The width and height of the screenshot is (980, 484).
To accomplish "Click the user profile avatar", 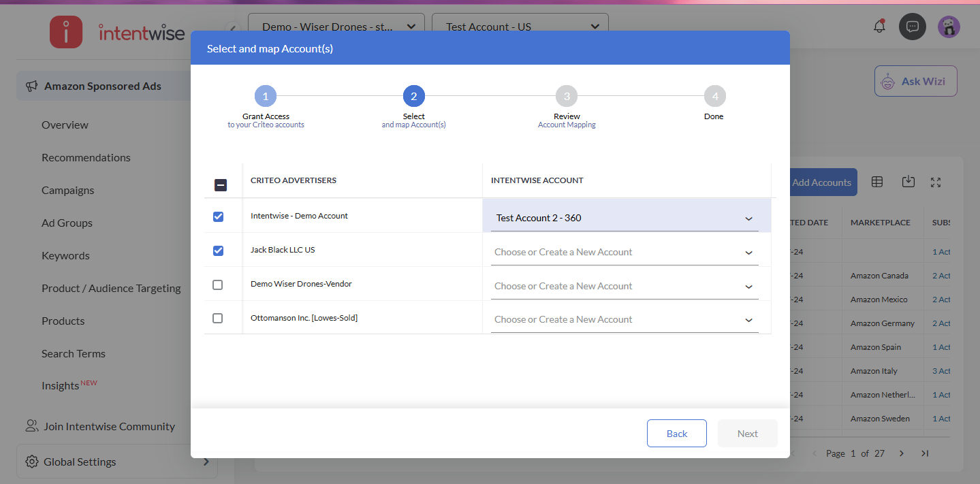I will click(949, 27).
